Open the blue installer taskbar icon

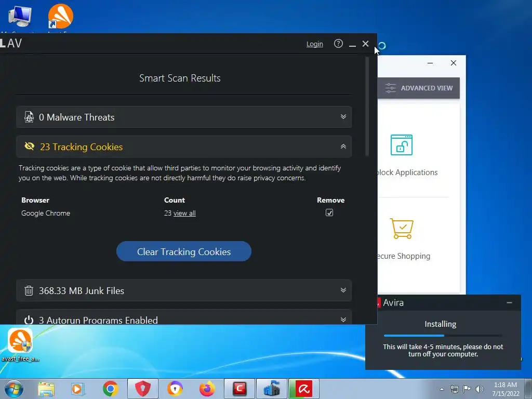(x=271, y=389)
